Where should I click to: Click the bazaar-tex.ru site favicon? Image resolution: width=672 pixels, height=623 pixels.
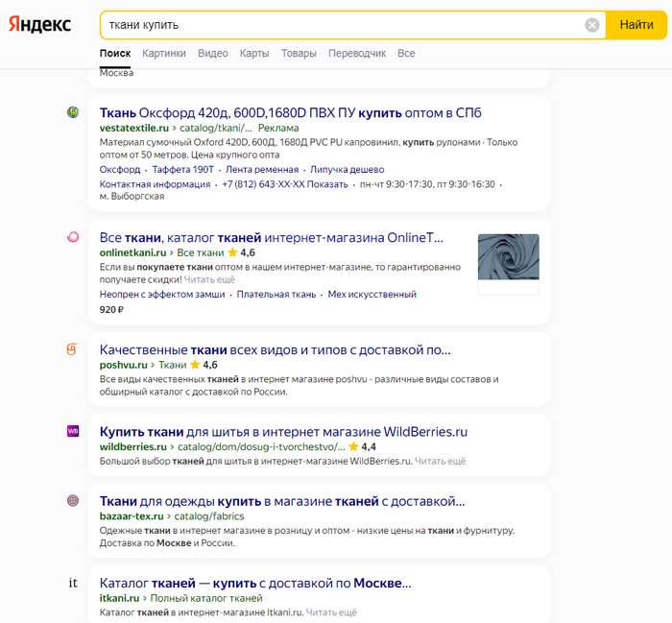click(73, 501)
